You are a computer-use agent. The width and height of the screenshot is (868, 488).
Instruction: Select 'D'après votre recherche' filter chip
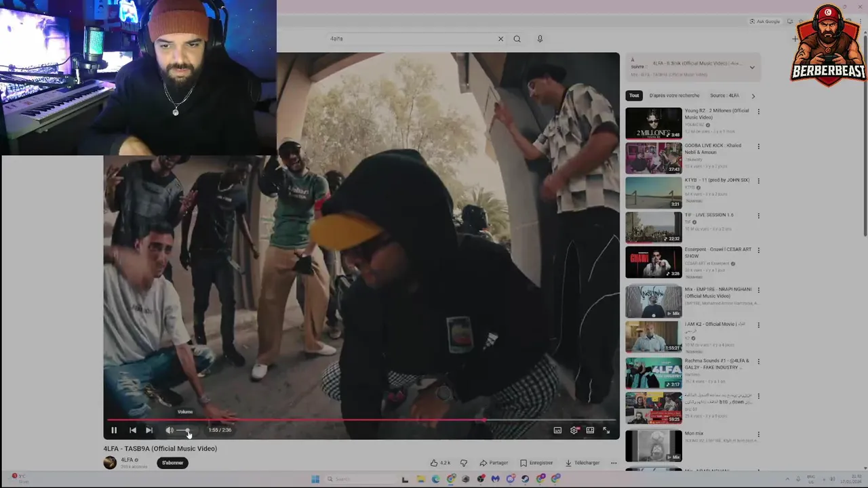[x=674, y=96]
